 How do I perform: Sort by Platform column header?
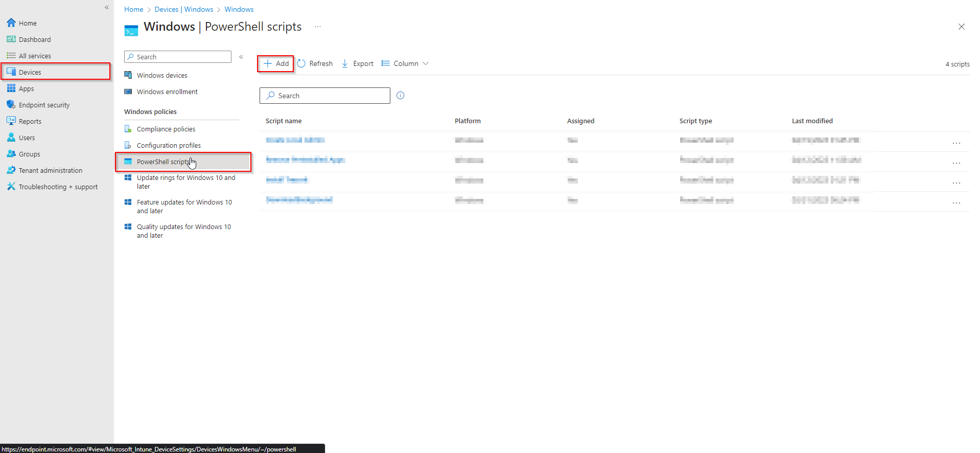coord(468,121)
